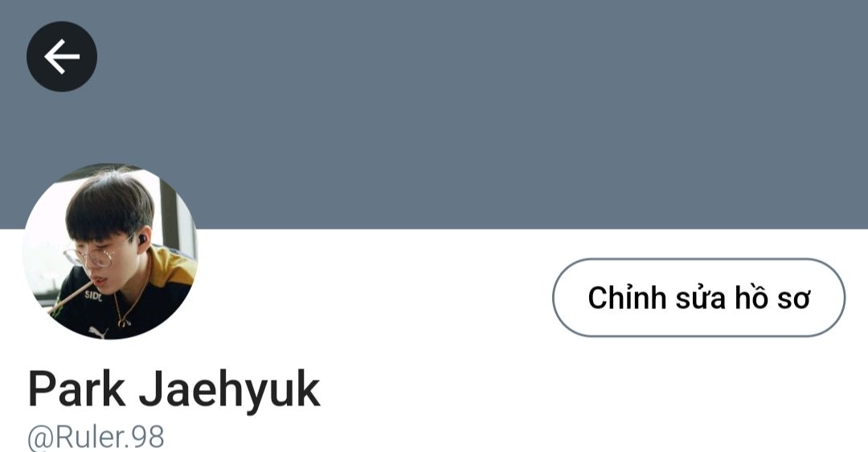Click the Chỉnh sửa hồ sơ button
This screenshot has height=452, width=868.
pos(698,298)
